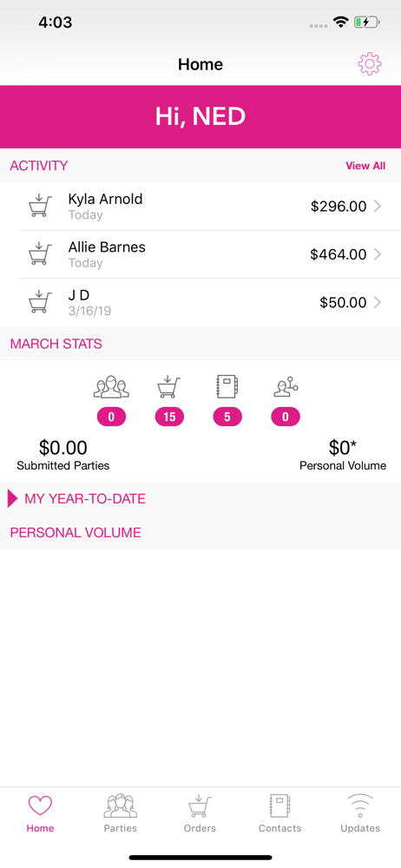This screenshot has height=868, width=401.
Task: Open settings via the pink gear icon
Action: [x=370, y=64]
